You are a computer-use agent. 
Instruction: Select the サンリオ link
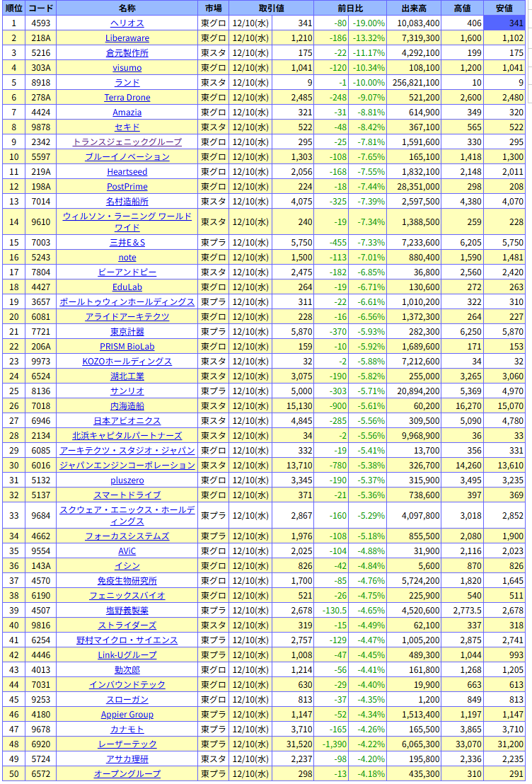[127, 391]
